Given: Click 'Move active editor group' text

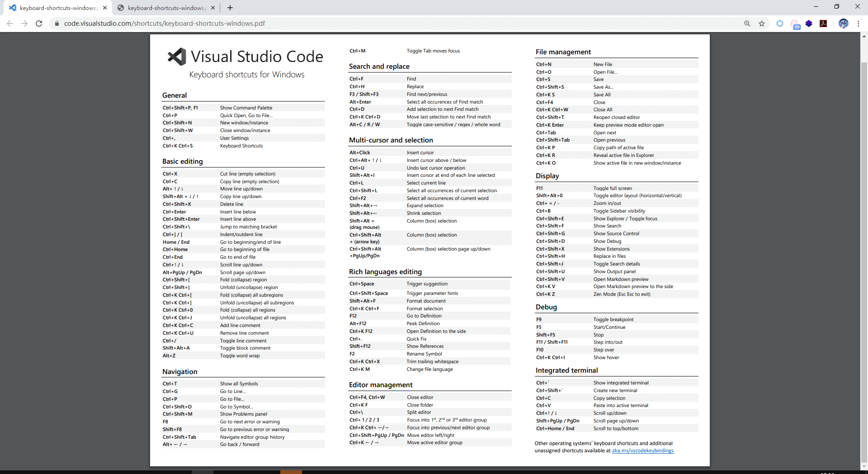Looking at the screenshot, I should (435, 442).
